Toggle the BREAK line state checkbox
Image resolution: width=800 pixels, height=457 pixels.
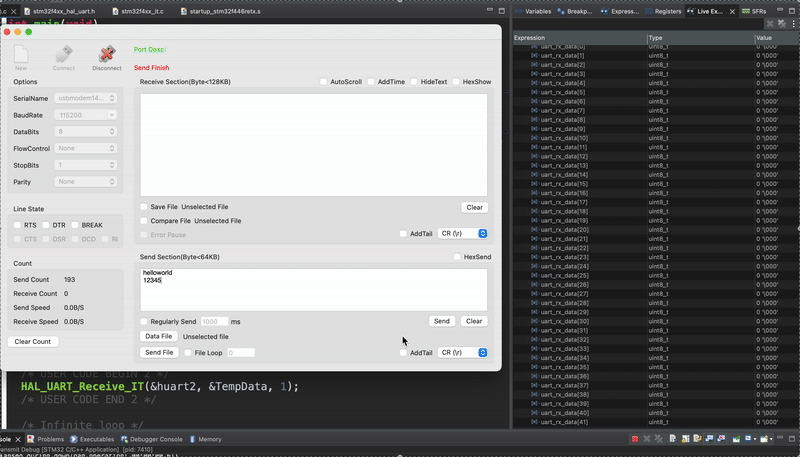(x=75, y=225)
